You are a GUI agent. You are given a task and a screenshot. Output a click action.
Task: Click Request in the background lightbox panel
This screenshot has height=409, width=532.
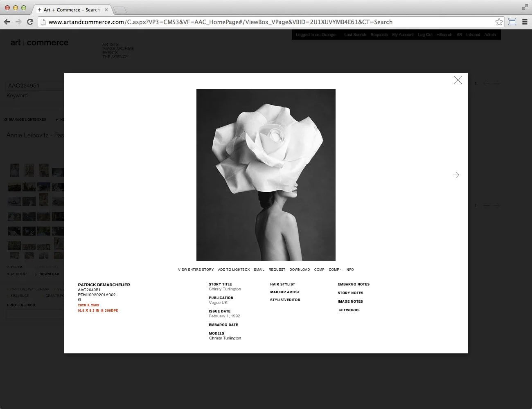tap(17, 274)
